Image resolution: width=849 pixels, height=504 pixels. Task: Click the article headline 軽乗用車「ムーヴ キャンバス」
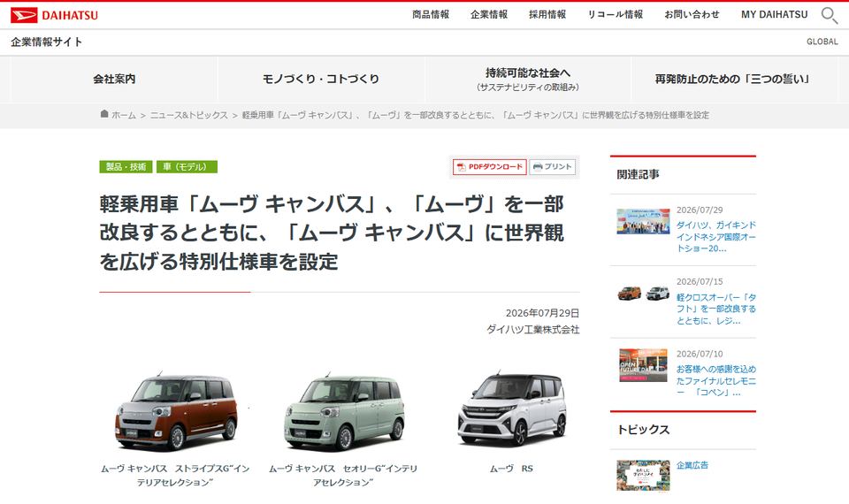point(332,233)
